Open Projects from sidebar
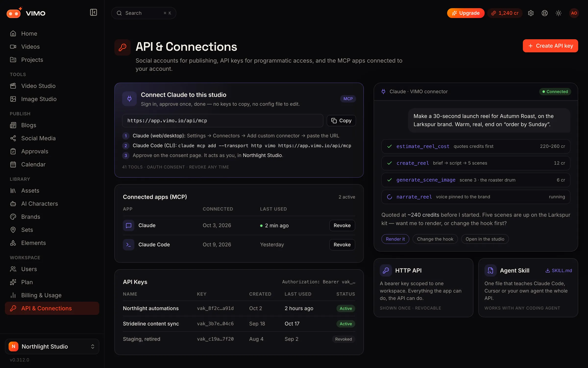The image size is (588, 368). click(52, 60)
